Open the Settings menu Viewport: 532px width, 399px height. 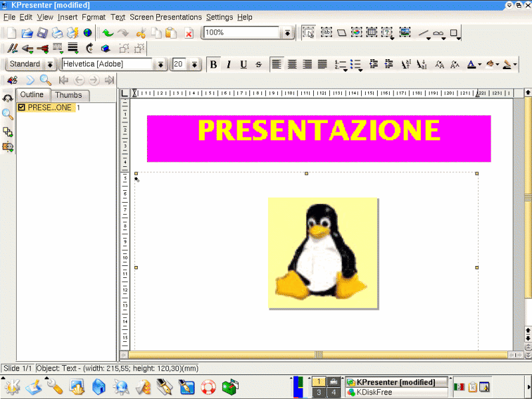pyautogui.click(x=219, y=17)
